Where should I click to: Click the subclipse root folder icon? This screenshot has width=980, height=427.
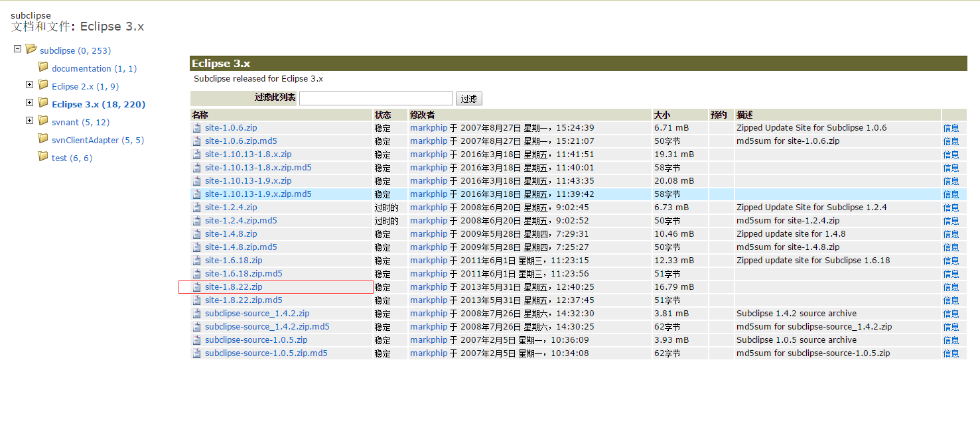point(31,49)
